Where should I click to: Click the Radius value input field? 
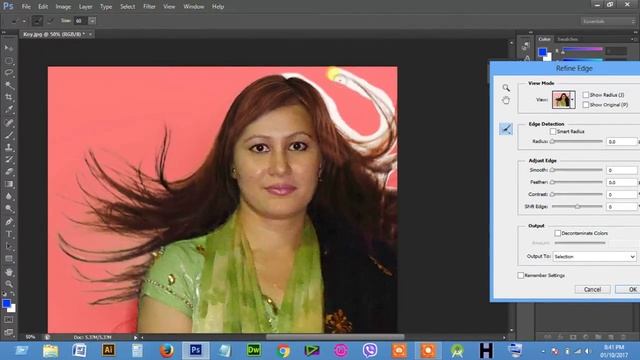(x=622, y=142)
